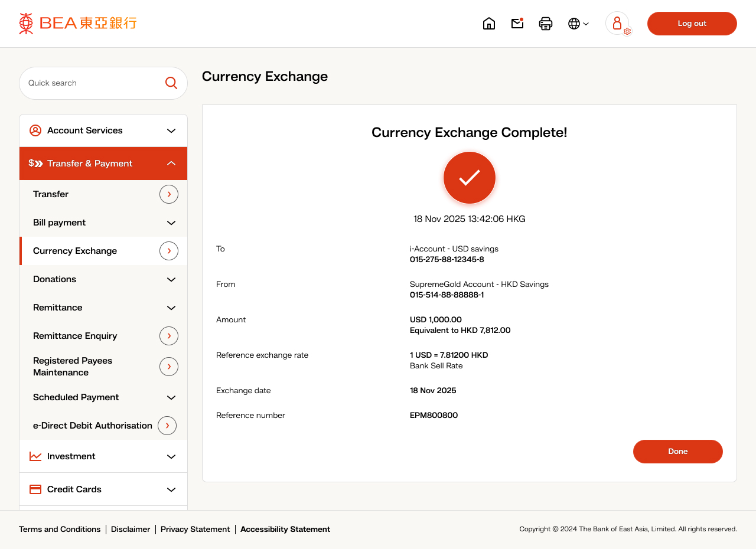Open the user profile settings icon
The height and width of the screenshot is (549, 756).
[x=618, y=24]
